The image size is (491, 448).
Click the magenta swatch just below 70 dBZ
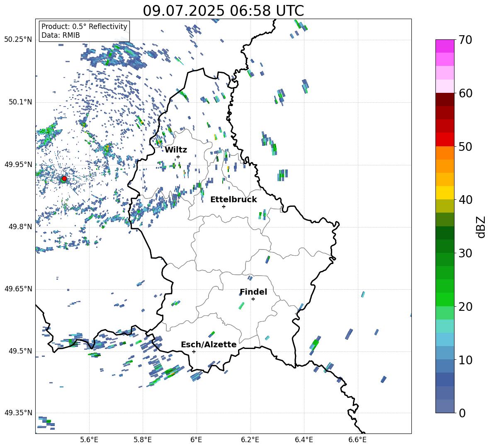point(445,46)
